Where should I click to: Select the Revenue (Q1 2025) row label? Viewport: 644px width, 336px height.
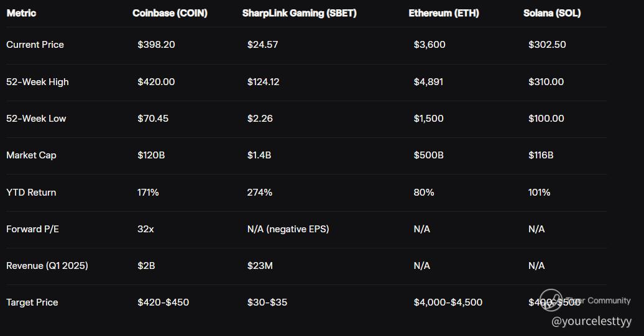pos(47,266)
